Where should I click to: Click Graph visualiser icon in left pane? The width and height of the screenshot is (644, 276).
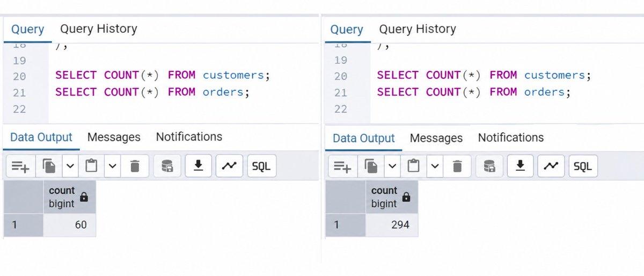tap(230, 166)
